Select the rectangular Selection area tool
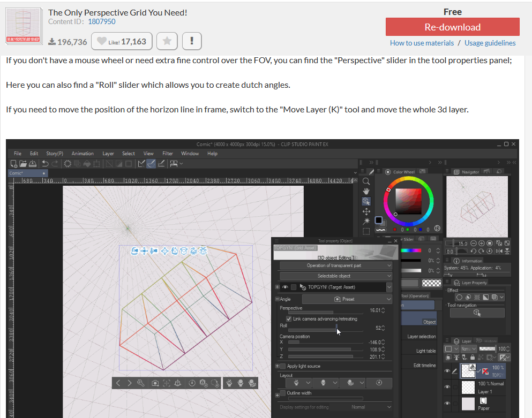 click(366, 232)
